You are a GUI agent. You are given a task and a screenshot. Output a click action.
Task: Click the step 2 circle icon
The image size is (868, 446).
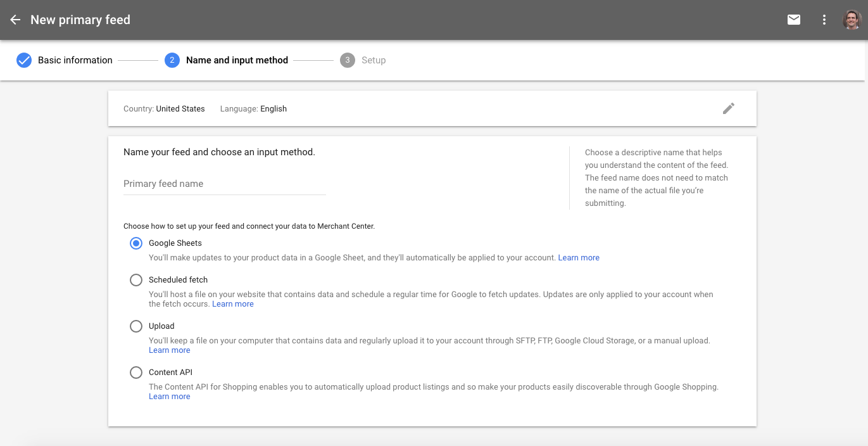tap(172, 60)
